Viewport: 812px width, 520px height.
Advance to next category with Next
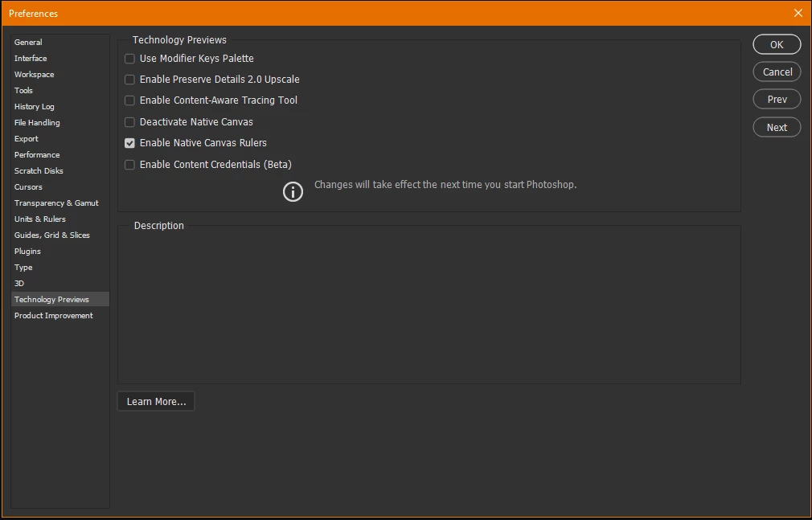777,128
